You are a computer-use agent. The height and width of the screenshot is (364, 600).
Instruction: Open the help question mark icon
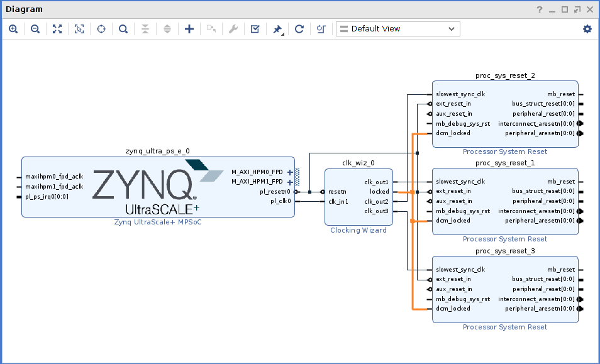540,9
